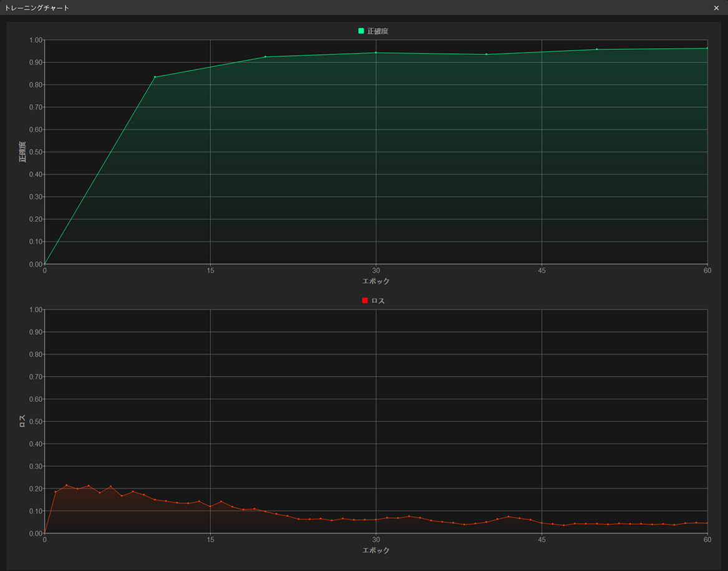
Task: Click the green 正確度 legend color swatch
Action: [x=361, y=31]
